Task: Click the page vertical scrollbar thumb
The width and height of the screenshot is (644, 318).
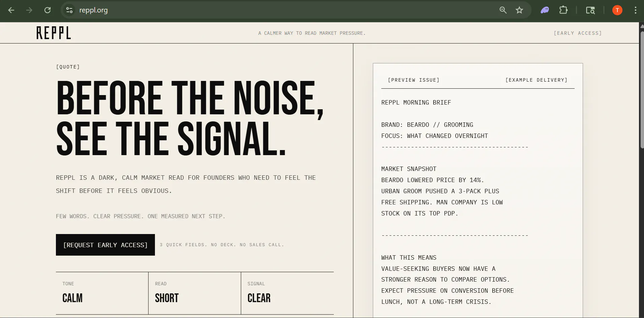Action: (642, 90)
